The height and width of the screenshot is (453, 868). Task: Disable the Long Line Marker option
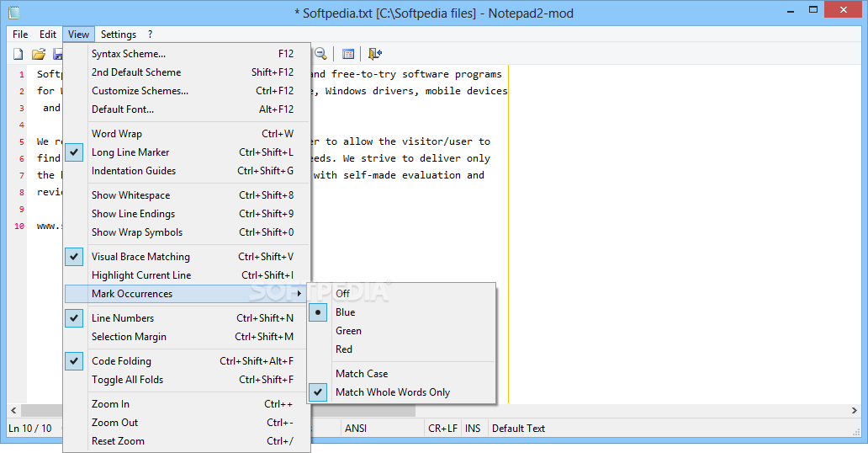pos(187,152)
